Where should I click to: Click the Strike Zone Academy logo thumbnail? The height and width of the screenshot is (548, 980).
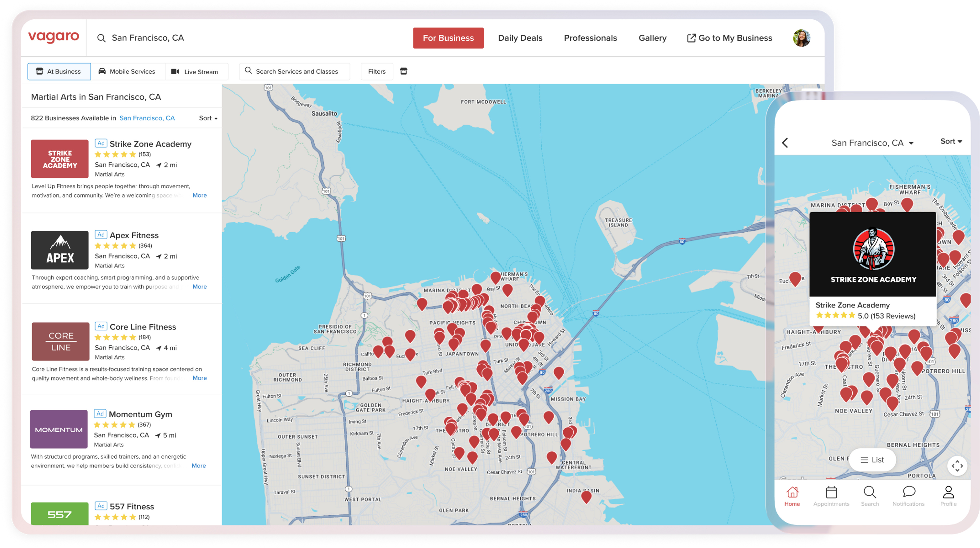point(60,159)
